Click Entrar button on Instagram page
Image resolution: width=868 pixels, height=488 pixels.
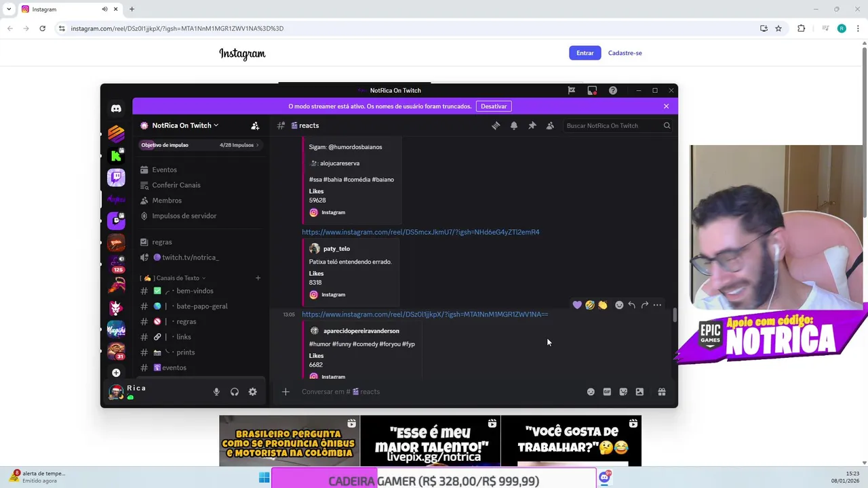[x=585, y=53]
